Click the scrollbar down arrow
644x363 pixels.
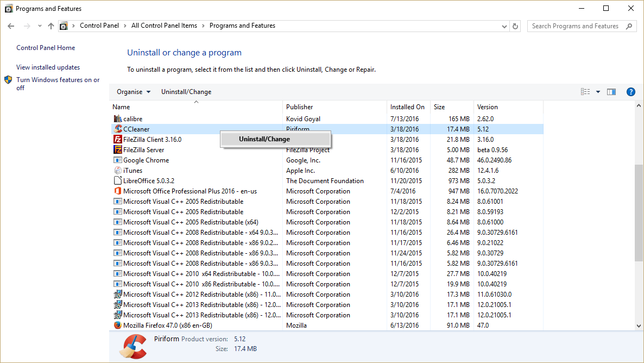point(639,326)
